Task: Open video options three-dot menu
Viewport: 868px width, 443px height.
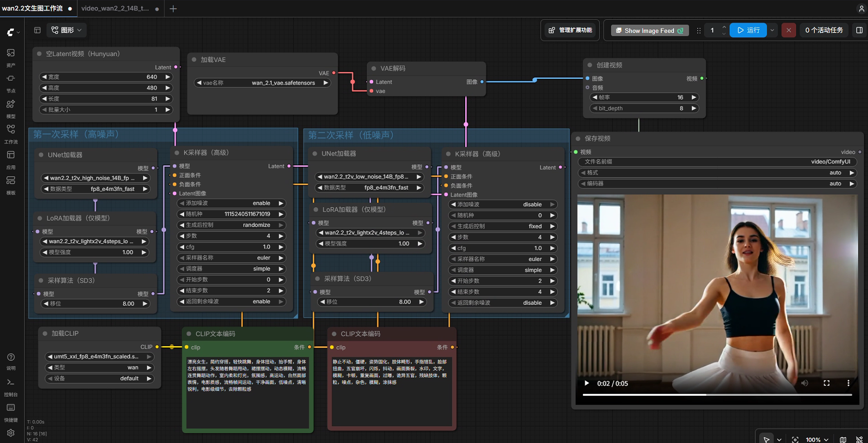Action: click(848, 383)
